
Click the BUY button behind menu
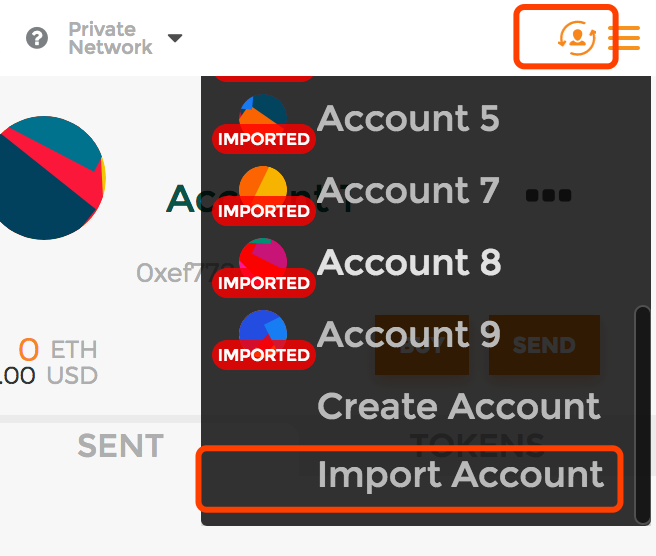tap(422, 345)
